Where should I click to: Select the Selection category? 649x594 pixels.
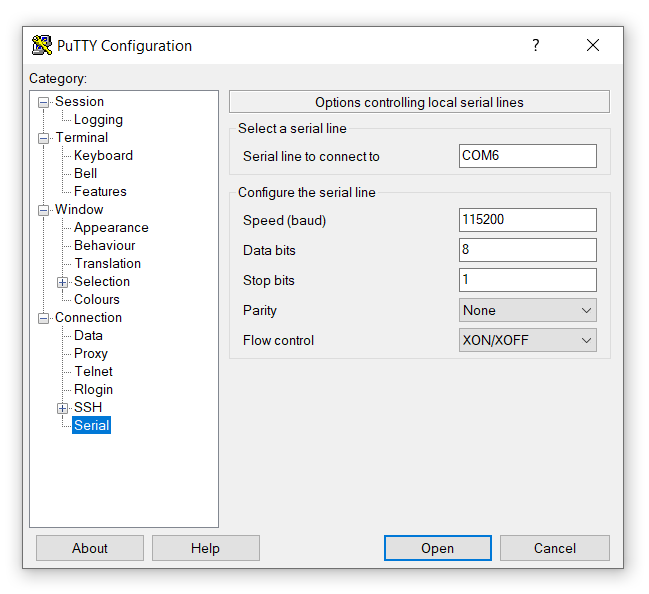pyautogui.click(x=102, y=281)
